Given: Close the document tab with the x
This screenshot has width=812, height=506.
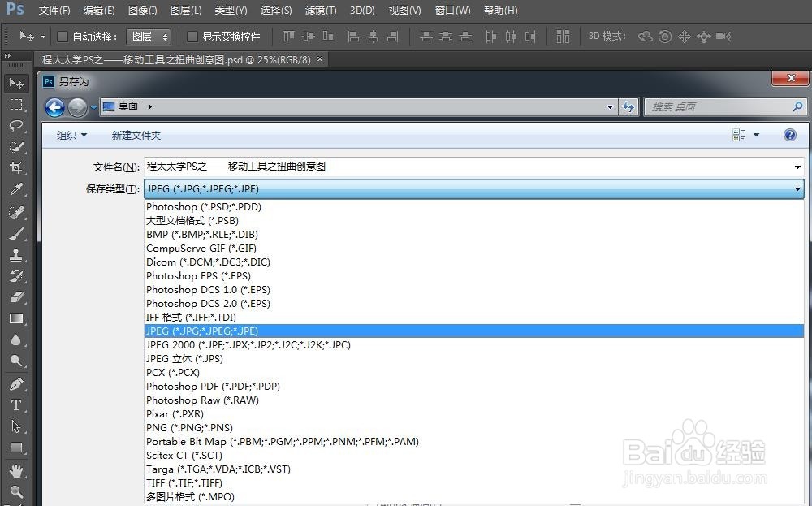Looking at the screenshot, I should point(320,59).
